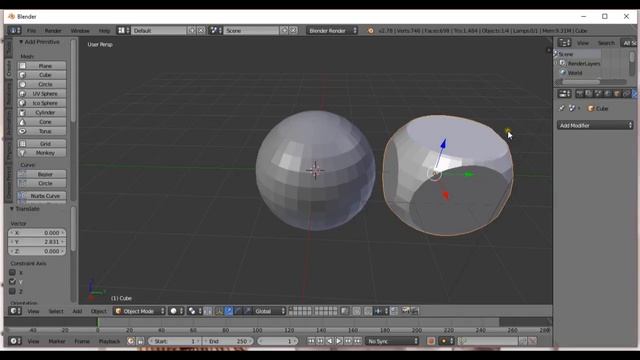Click the Vector X value field

[37, 233]
